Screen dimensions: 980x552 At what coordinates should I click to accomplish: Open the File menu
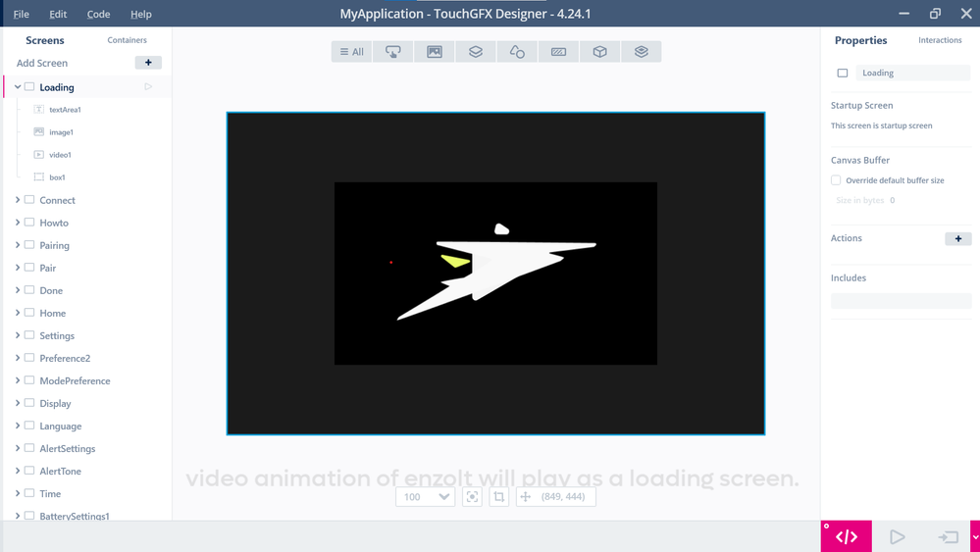21,14
